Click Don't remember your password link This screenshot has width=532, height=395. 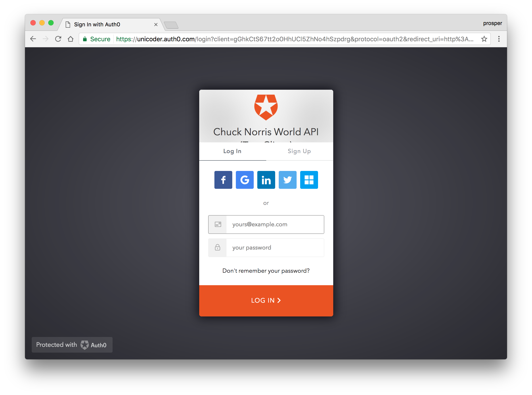click(x=266, y=270)
